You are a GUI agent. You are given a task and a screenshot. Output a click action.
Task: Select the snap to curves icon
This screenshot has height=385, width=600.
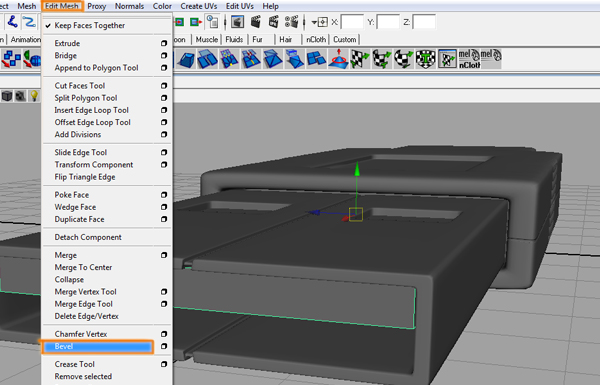coord(12,22)
